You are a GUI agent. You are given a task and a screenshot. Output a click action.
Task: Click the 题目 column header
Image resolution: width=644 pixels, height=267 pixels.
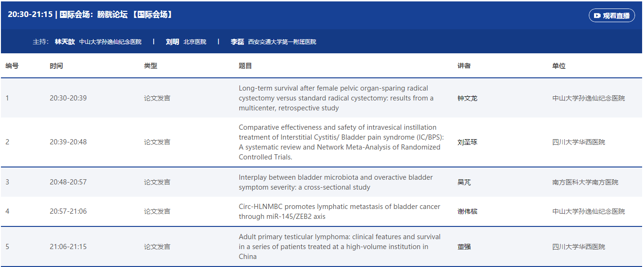click(x=245, y=66)
